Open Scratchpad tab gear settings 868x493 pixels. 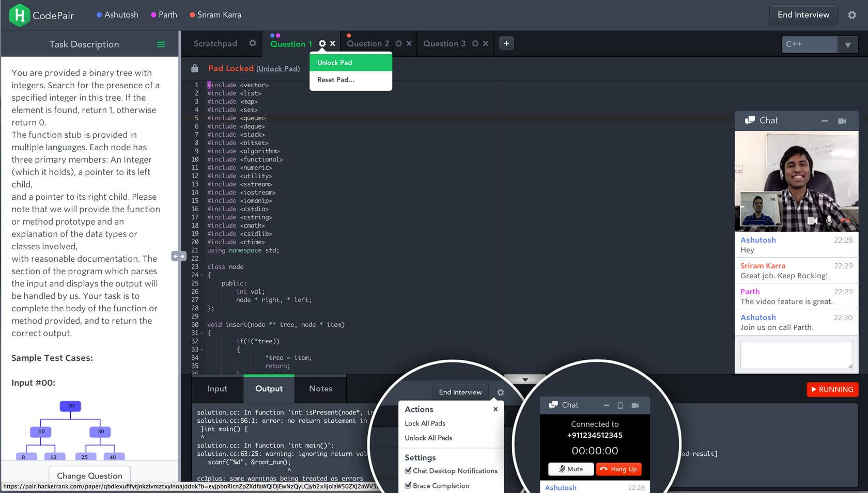[x=253, y=43]
